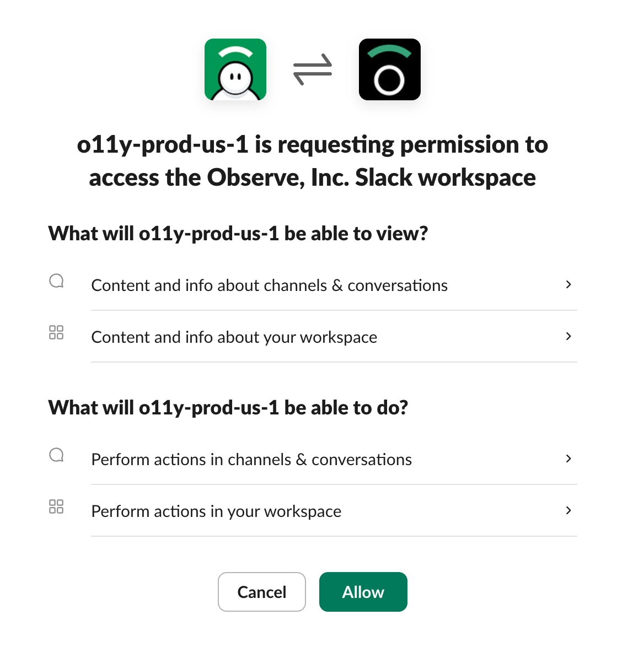Click grid icon beside workspace content row

56,332
